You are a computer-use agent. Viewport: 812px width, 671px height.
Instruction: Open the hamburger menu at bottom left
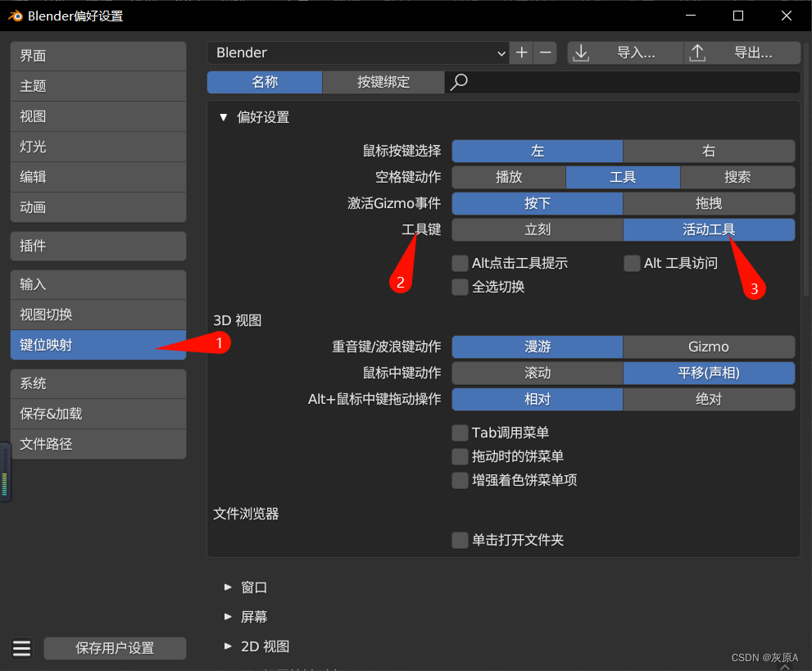(21, 648)
